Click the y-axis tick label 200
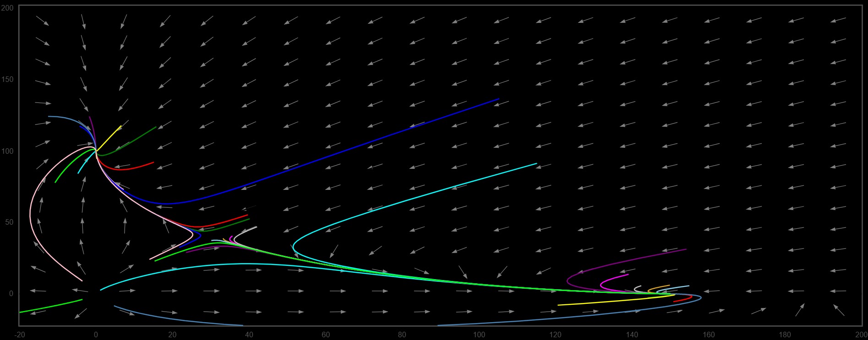This screenshot has height=340, width=868. [x=7, y=8]
